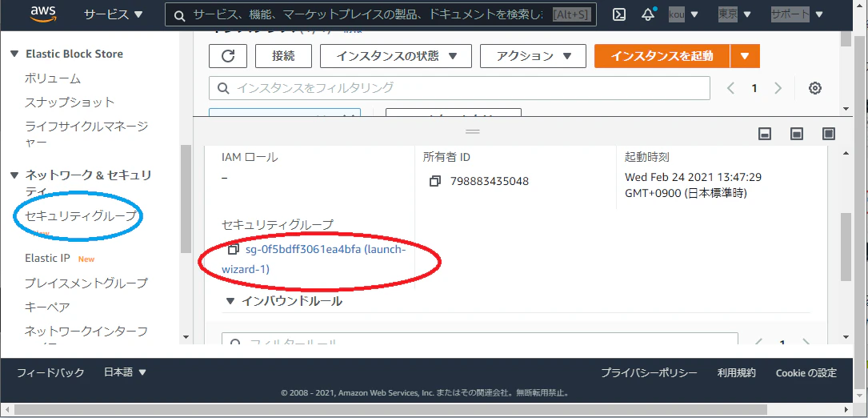868x418 pixels.
Task: Focus the AWS services search box
Action: pyautogui.click(x=381, y=15)
